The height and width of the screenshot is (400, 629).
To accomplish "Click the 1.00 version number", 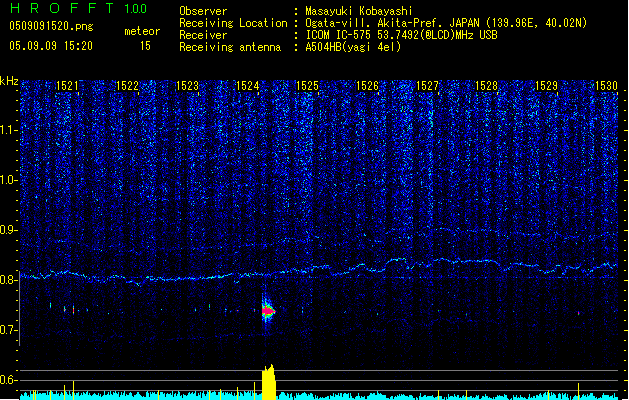I will point(137,8).
